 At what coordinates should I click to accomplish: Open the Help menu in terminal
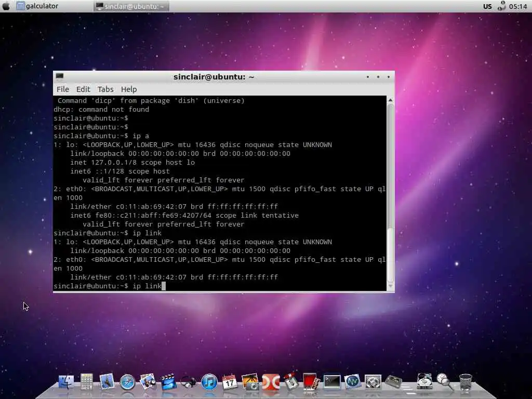(x=129, y=89)
